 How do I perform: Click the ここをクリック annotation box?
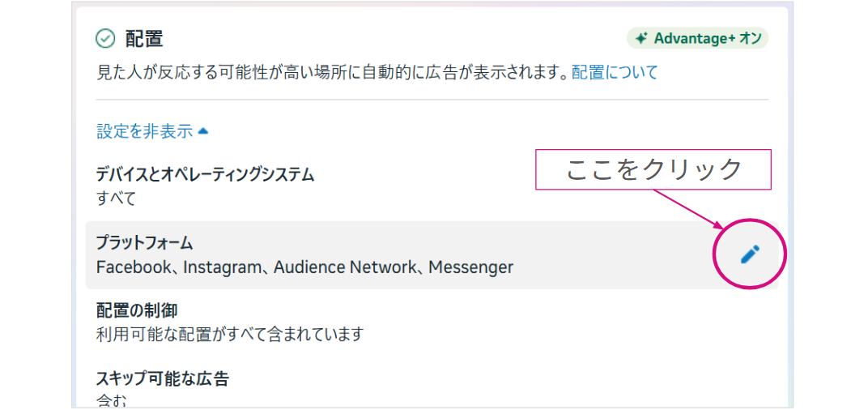653,169
